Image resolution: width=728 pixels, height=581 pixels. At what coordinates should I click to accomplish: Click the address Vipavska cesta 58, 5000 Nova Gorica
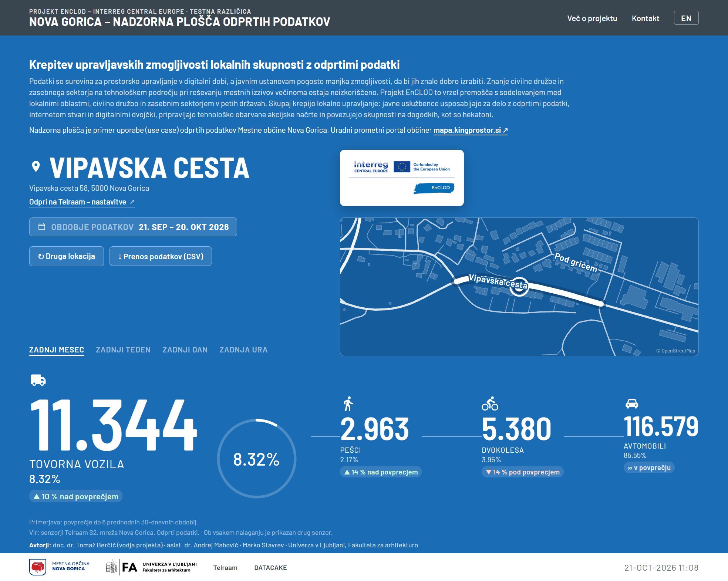coord(89,188)
